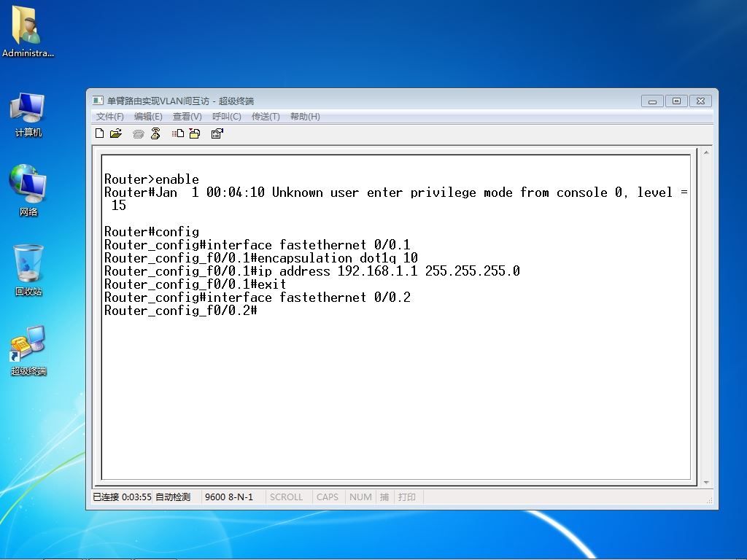Open the 帮助(H) menu
This screenshot has width=747, height=560.
pyautogui.click(x=305, y=117)
